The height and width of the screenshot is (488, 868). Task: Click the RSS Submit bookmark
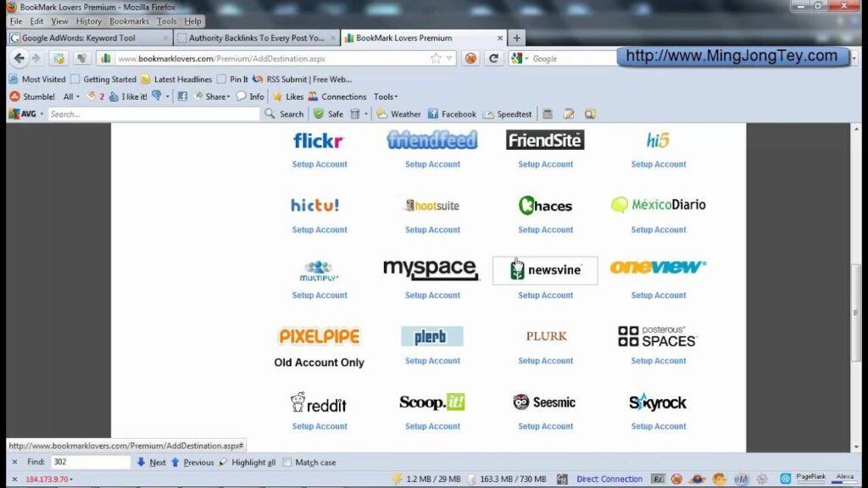tap(303, 79)
